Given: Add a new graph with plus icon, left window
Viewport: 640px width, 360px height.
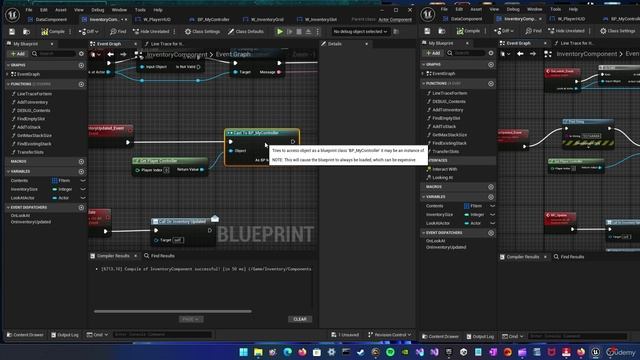Looking at the screenshot, I should pyautogui.click(x=81, y=65).
